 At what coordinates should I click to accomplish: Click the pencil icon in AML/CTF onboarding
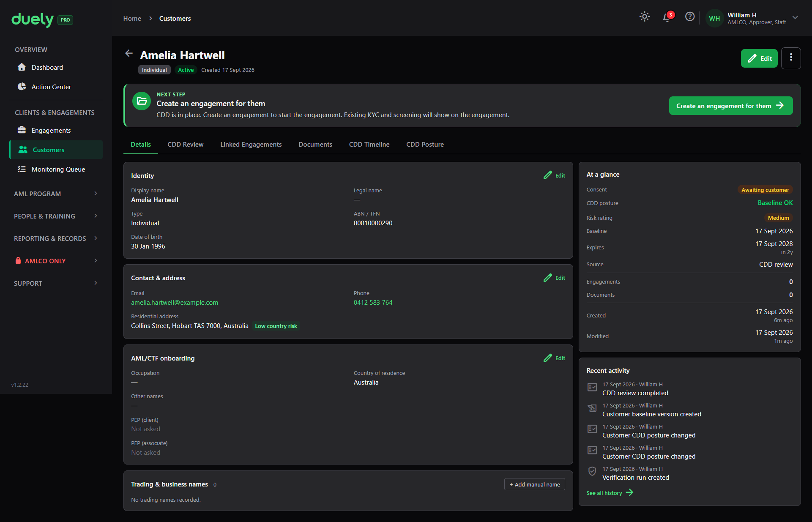coord(548,358)
